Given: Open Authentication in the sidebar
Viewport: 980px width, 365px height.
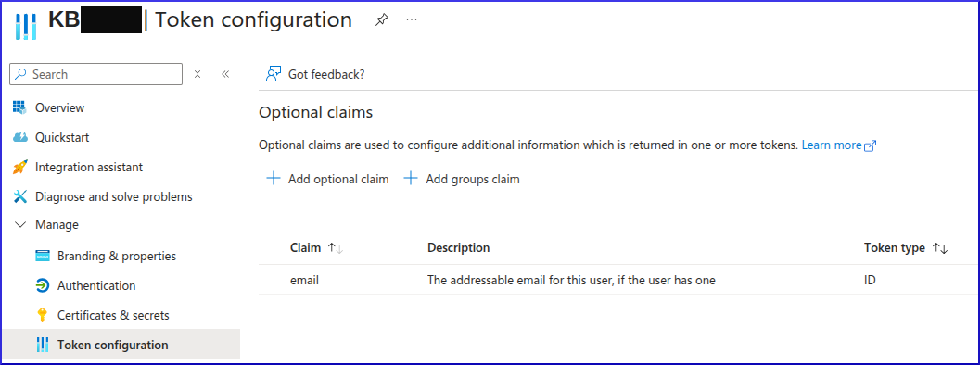Looking at the screenshot, I should pyautogui.click(x=96, y=285).
